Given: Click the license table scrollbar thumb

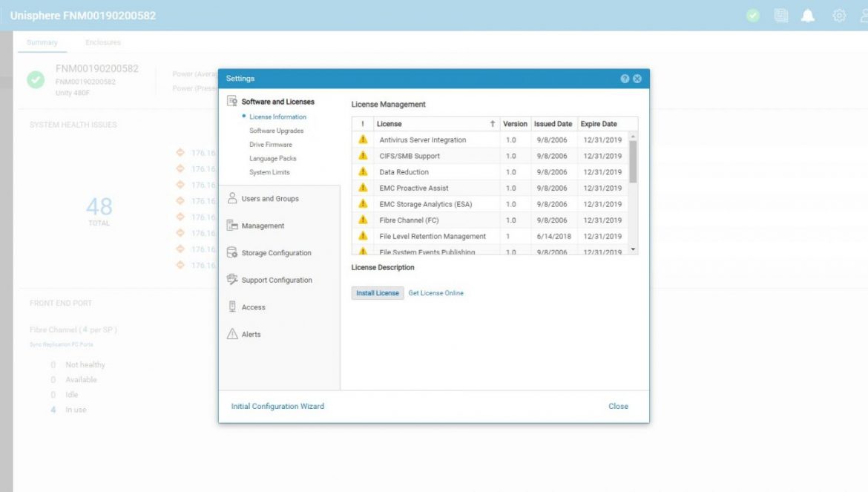Looking at the screenshot, I should (633, 162).
